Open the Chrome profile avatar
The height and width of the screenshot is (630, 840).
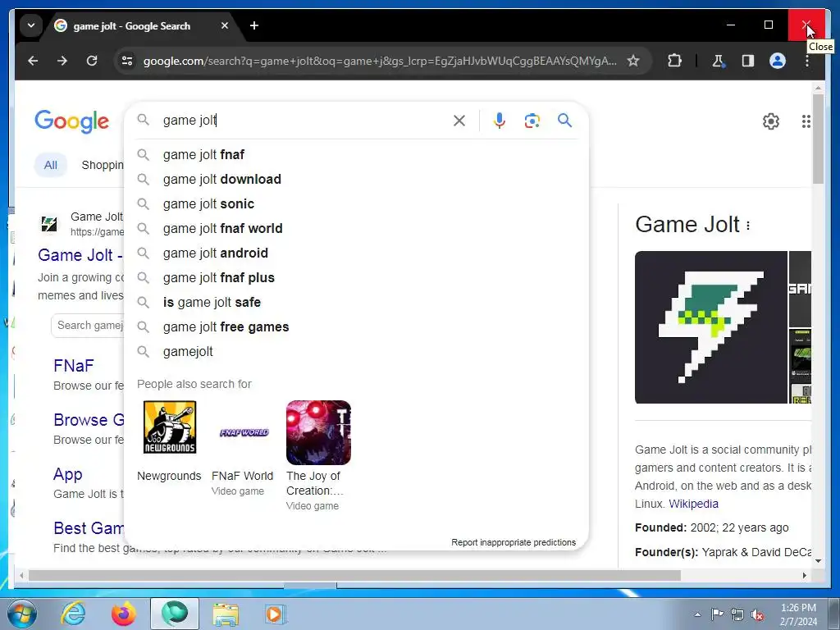point(778,61)
